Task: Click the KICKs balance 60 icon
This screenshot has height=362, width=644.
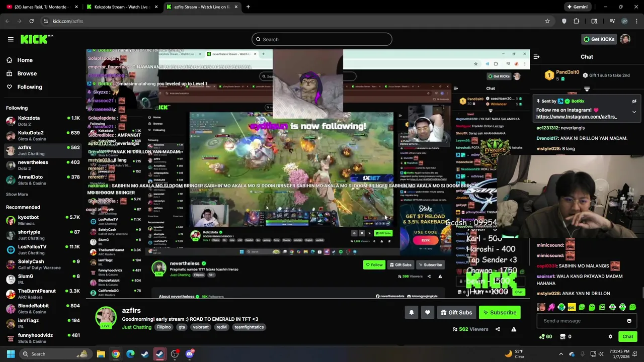Action: click(x=545, y=337)
